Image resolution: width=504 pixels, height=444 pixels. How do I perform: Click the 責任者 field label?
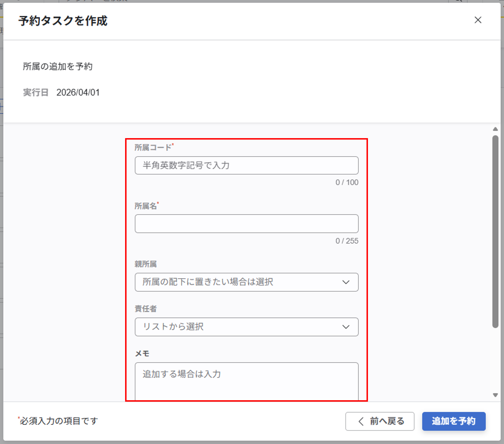pos(146,309)
